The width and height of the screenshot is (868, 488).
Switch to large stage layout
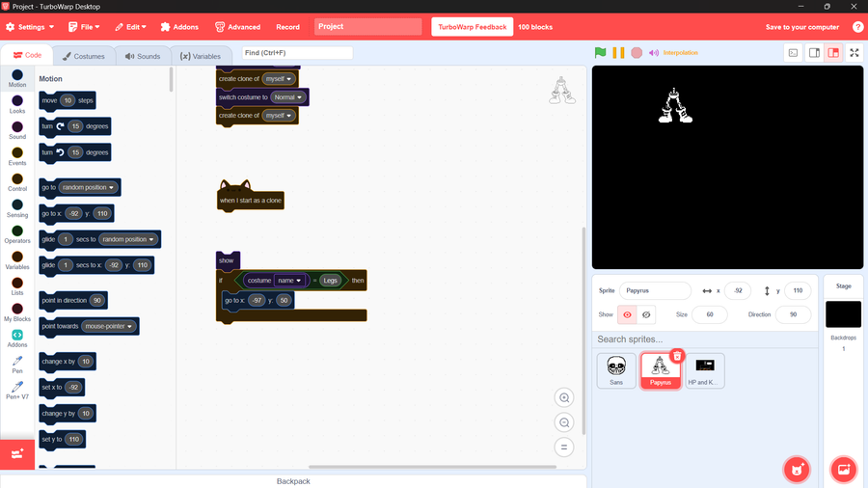pos(833,53)
